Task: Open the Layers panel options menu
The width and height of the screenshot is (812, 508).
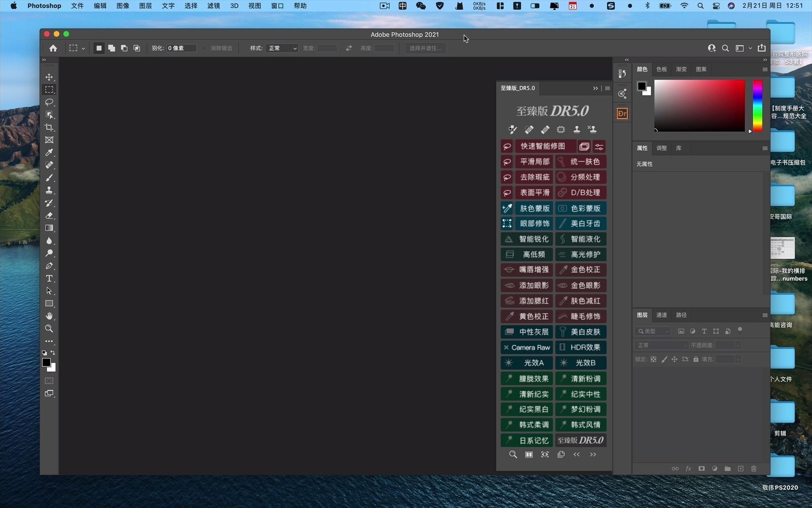Action: pos(765,315)
